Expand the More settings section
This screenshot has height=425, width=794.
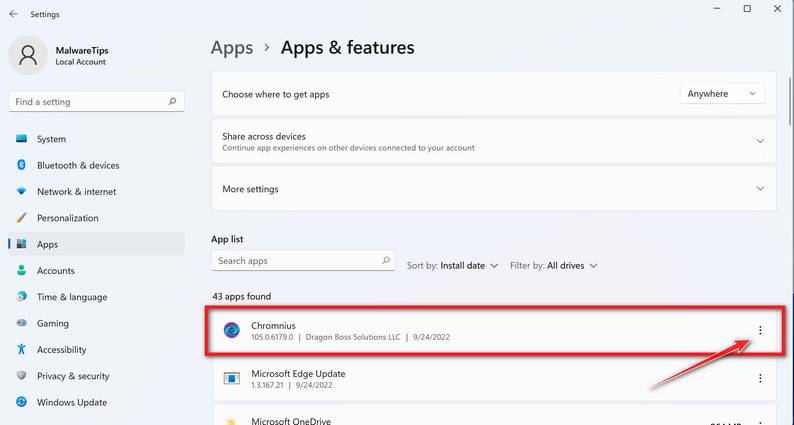point(760,188)
